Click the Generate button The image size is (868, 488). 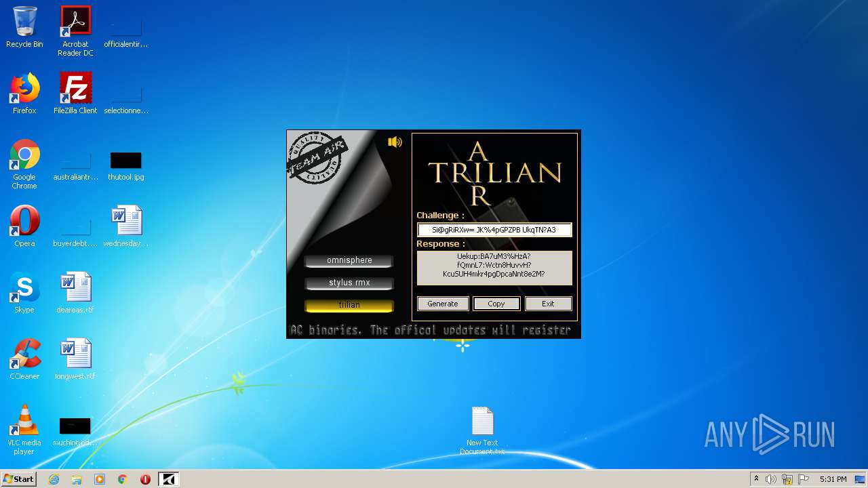point(443,304)
